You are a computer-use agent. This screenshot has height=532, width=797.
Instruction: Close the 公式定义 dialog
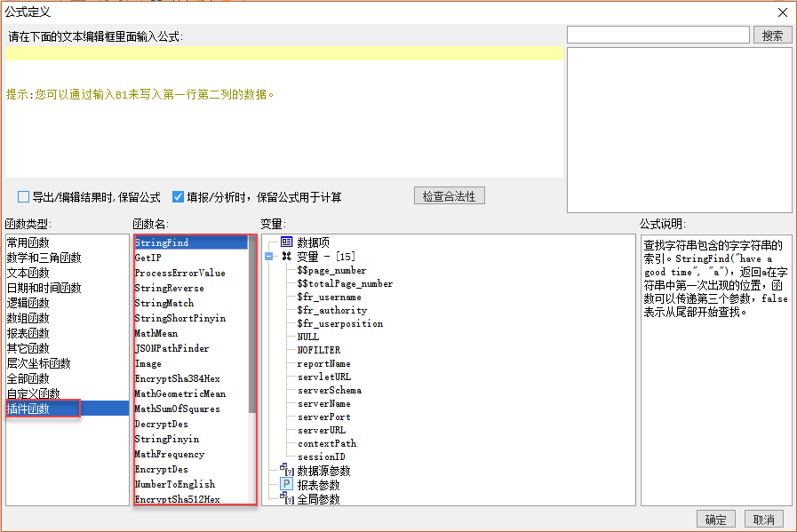point(783,12)
